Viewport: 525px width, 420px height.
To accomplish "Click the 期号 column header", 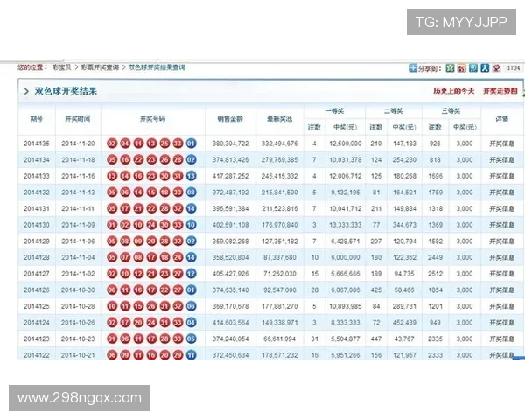I will [37, 119].
